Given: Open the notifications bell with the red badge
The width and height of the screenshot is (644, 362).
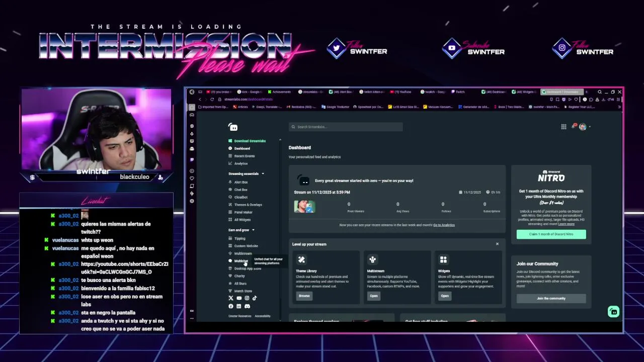Looking at the screenshot, I should (574, 126).
